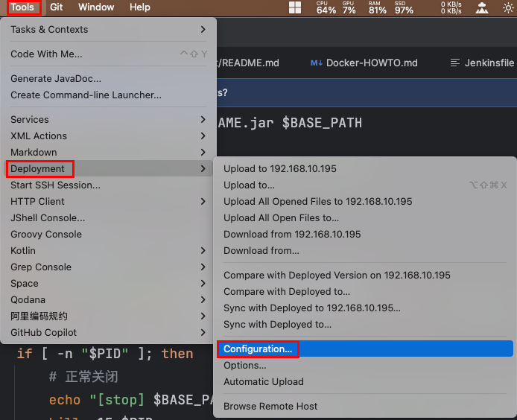The image size is (517, 420).
Task: Click the # 正常关闭 comment line
Action: [83, 377]
